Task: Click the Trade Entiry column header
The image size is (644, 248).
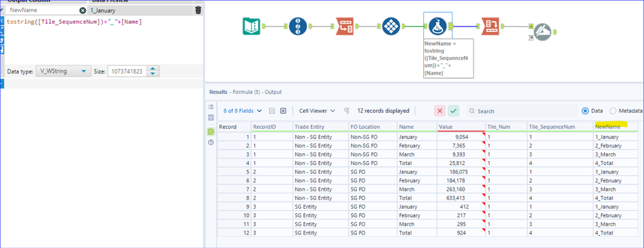Action: tap(320, 127)
